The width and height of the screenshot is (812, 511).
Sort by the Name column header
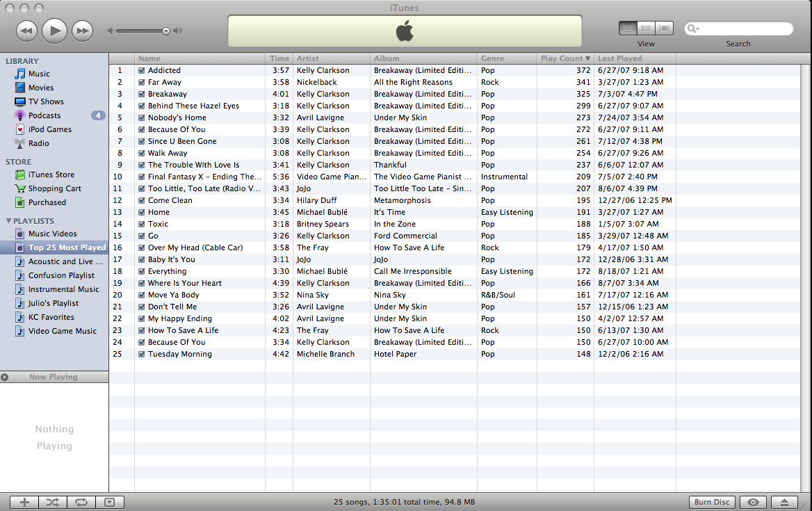[x=200, y=58]
